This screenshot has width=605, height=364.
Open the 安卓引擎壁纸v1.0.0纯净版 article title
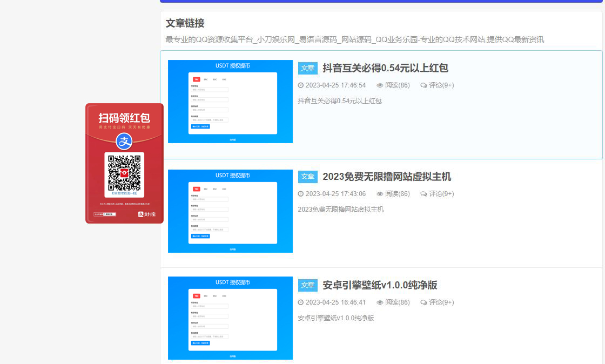[380, 285]
